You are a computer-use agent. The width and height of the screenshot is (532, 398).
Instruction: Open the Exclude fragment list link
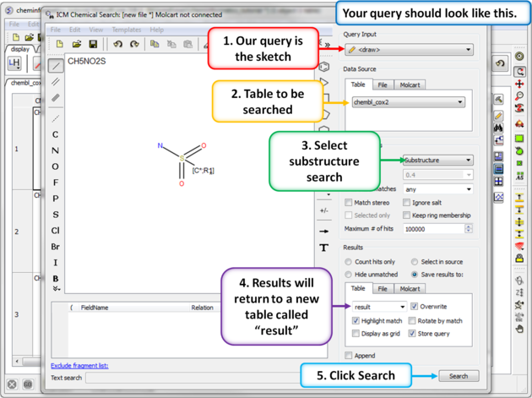click(x=79, y=366)
